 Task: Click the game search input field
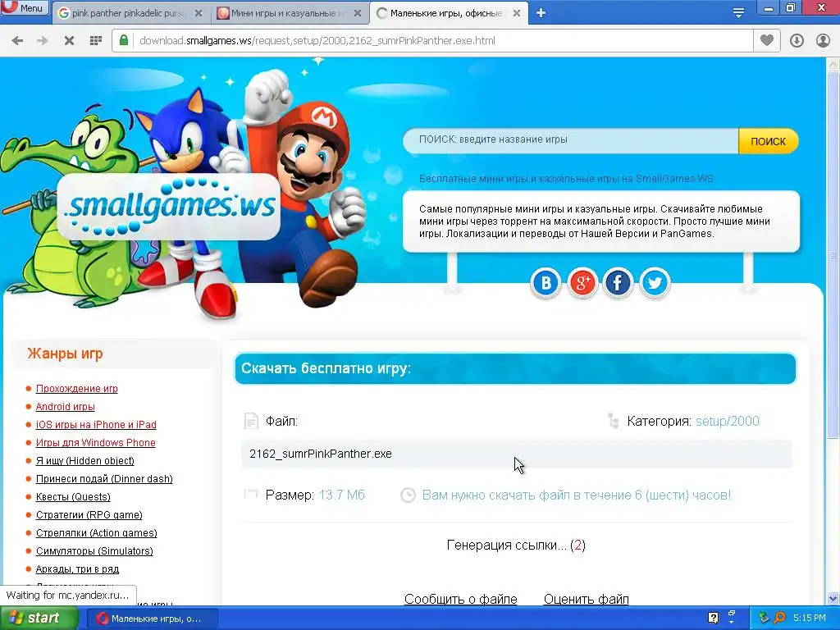point(571,140)
